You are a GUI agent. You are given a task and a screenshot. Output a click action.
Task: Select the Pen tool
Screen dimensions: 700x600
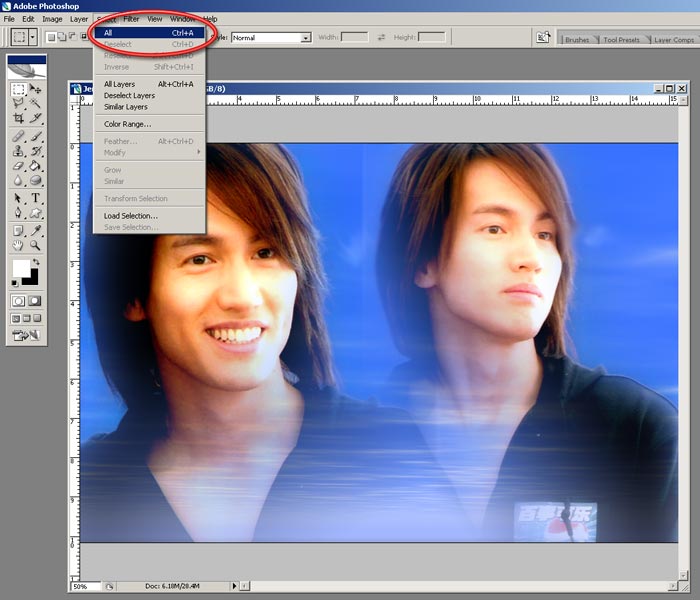(18, 212)
